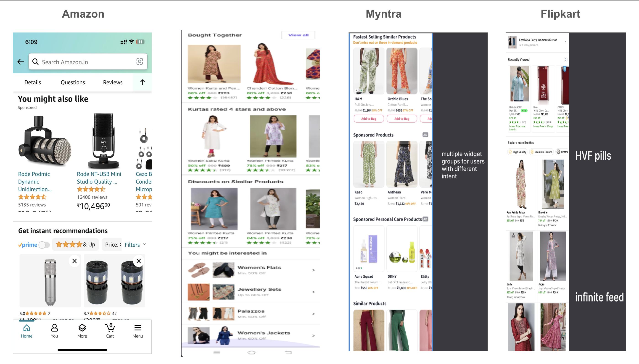Expand the Recently Viewed chevron
The width and height of the screenshot is (639, 364).
coord(566,60)
